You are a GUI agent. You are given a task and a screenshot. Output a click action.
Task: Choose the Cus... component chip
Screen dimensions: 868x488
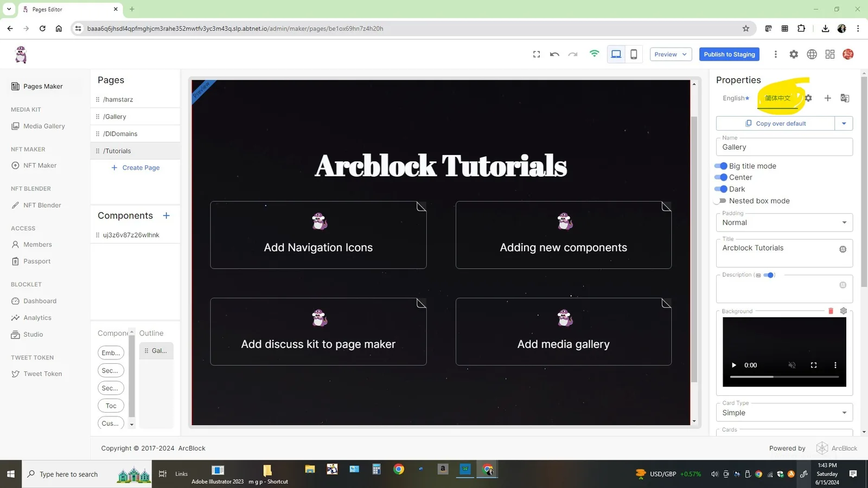pos(111,423)
